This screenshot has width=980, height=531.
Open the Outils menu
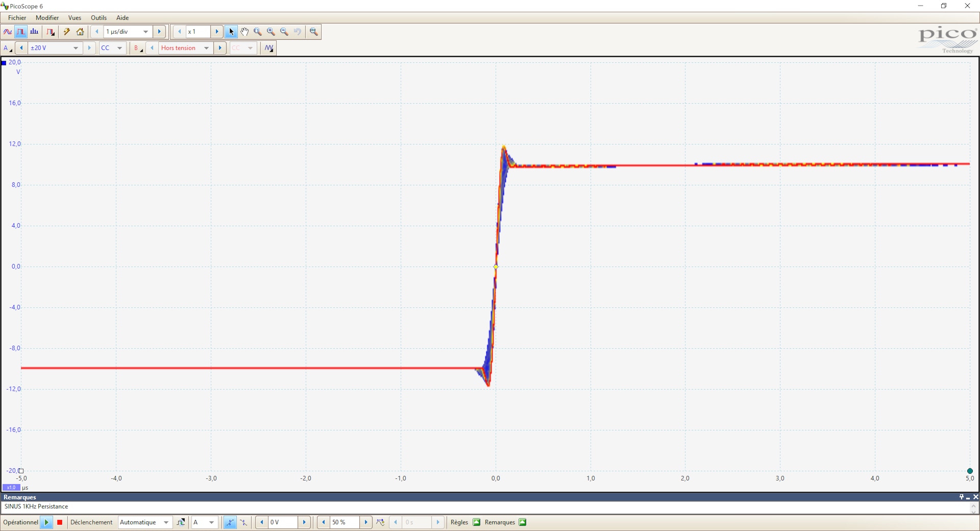[99, 18]
